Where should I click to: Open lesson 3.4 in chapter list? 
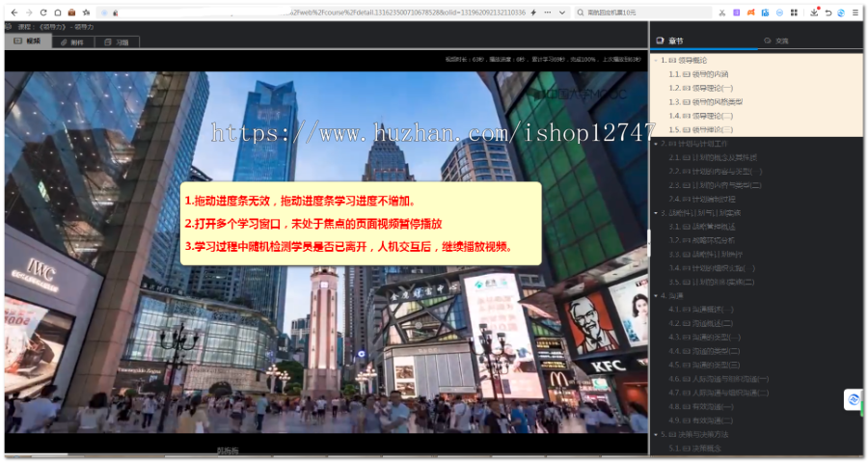(712, 268)
